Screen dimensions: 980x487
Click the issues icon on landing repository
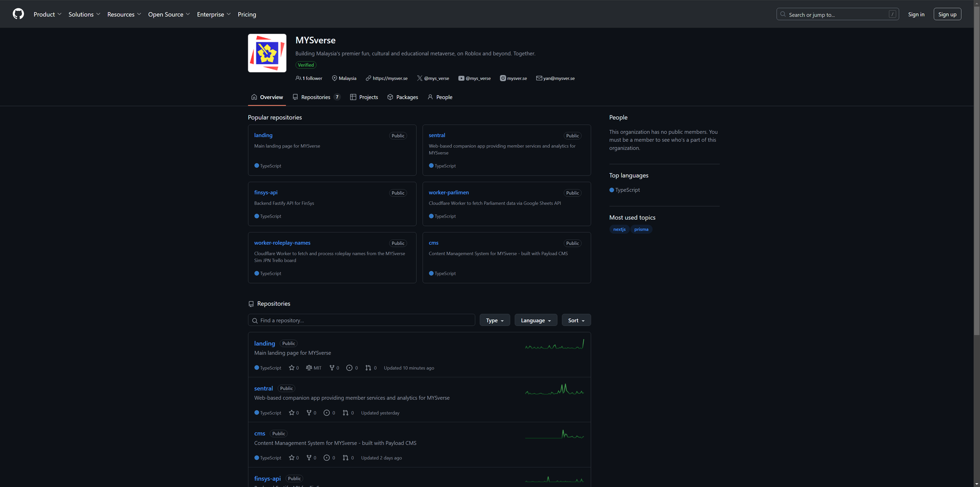(349, 368)
